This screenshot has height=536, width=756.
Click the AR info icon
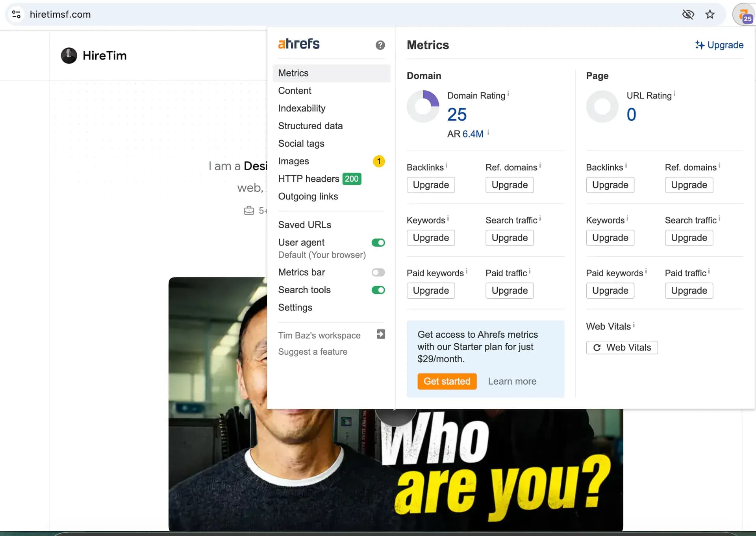pos(488,132)
